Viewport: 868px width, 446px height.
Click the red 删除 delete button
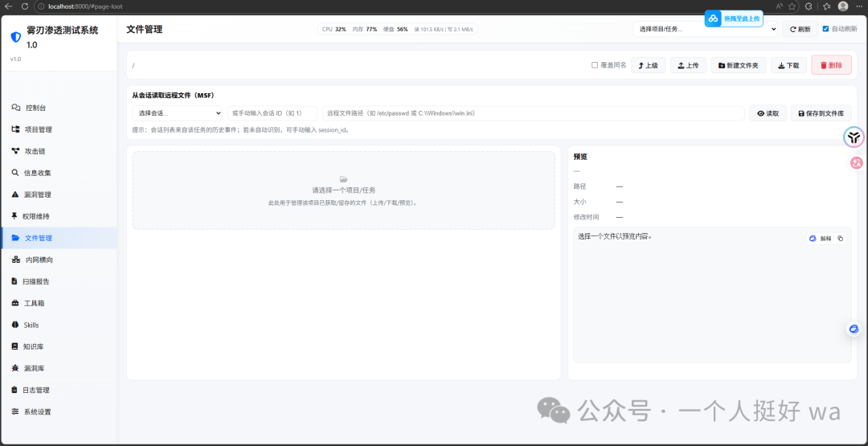[832, 65]
